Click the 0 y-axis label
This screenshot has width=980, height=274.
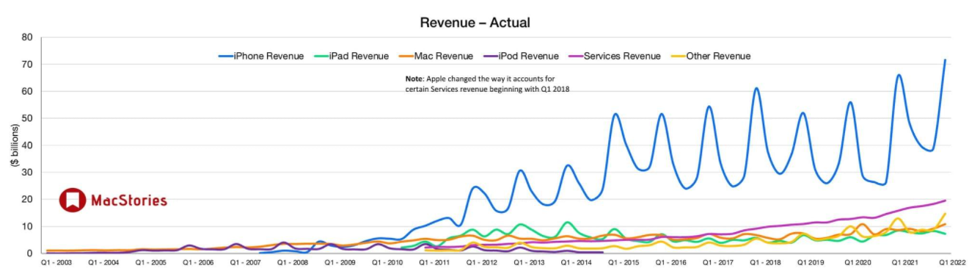[30, 253]
